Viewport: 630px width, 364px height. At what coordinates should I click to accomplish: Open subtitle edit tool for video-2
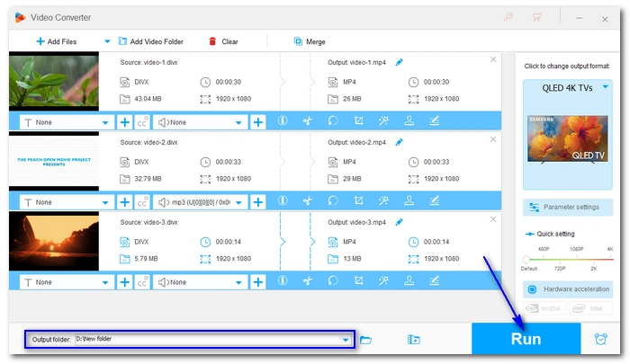coord(435,200)
